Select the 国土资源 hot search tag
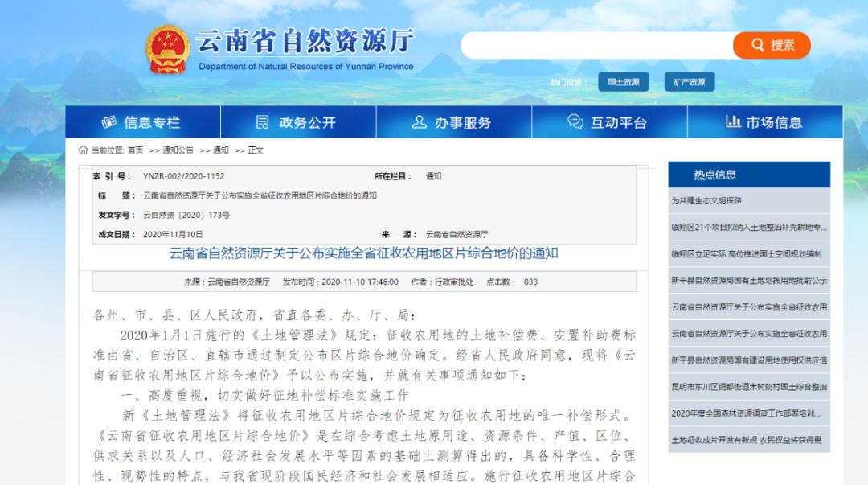868x485 pixels. 623,82
